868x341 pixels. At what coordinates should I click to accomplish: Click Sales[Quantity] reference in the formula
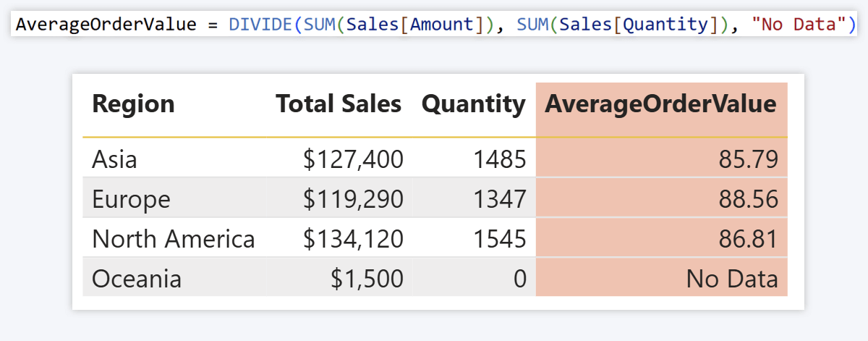coord(644,24)
